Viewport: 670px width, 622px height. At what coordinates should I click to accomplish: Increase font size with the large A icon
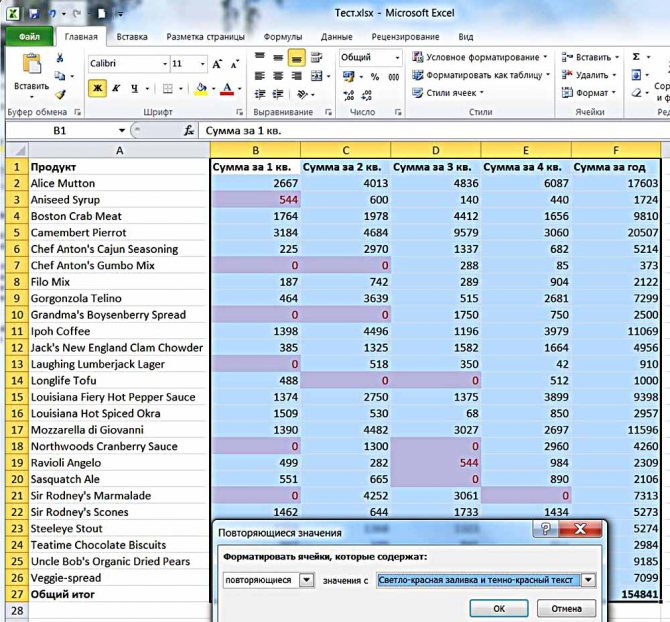point(217,64)
